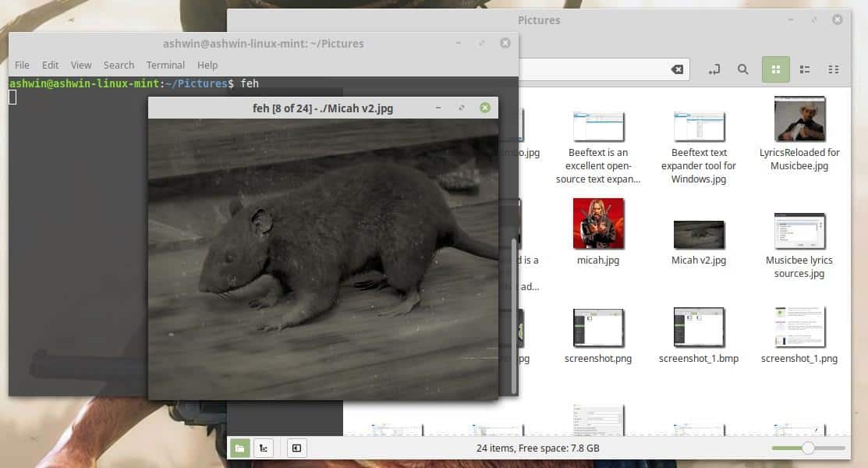Toggle the location entry path icon
Screen dimensions: 868x468
pos(714,69)
